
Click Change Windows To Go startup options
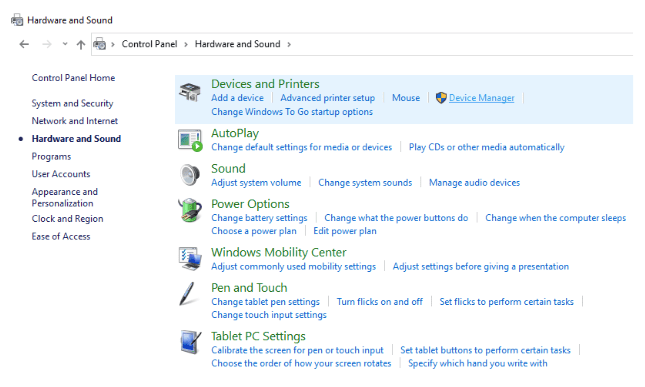tap(292, 112)
